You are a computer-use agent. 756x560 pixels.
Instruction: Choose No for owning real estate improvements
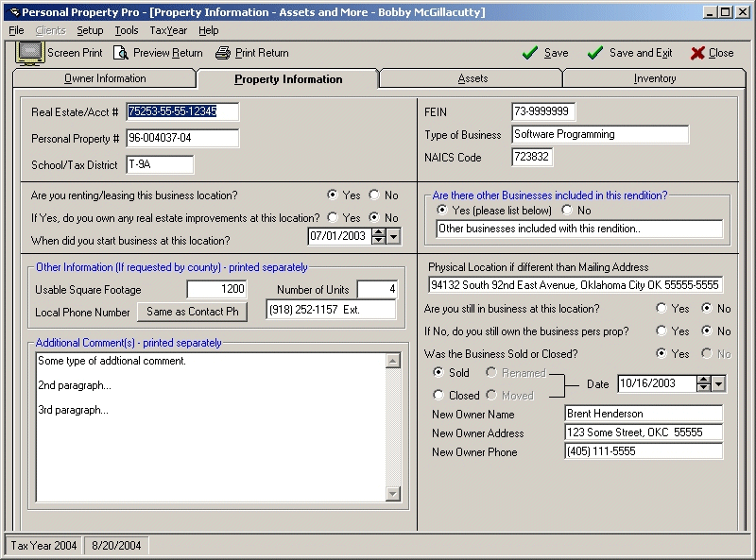(x=374, y=217)
